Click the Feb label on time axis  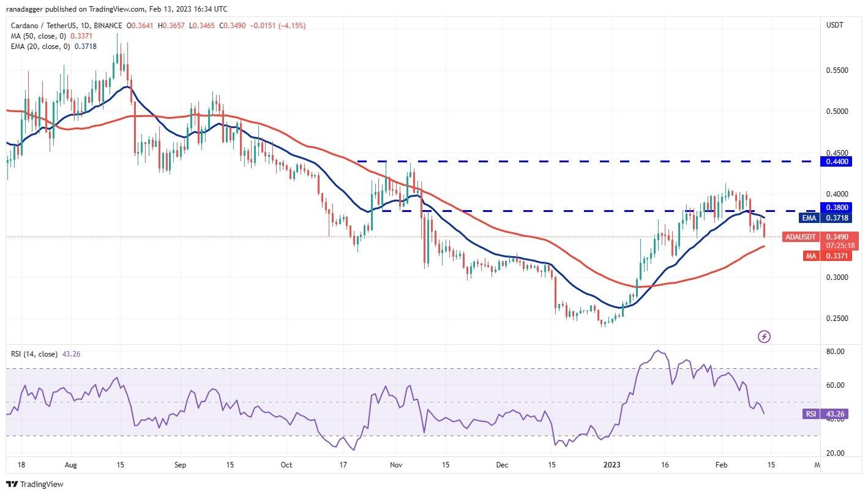click(720, 465)
